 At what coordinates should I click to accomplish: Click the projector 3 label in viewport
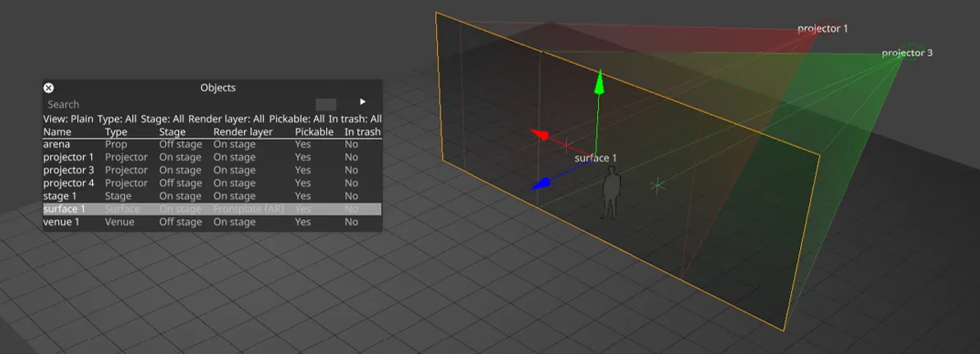pos(907,53)
